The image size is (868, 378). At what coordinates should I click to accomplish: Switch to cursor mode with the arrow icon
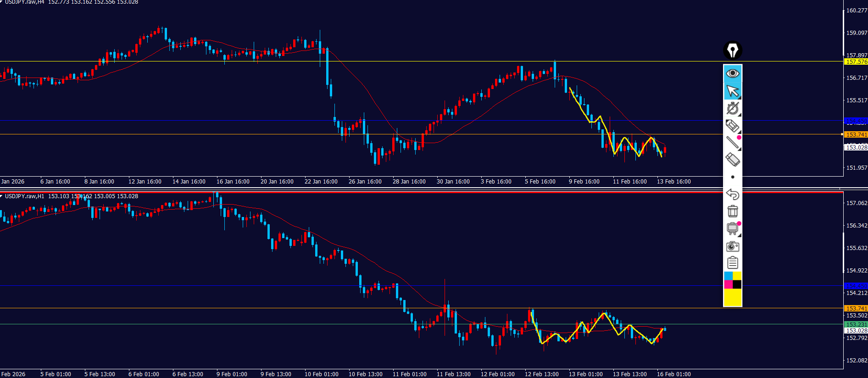click(733, 91)
